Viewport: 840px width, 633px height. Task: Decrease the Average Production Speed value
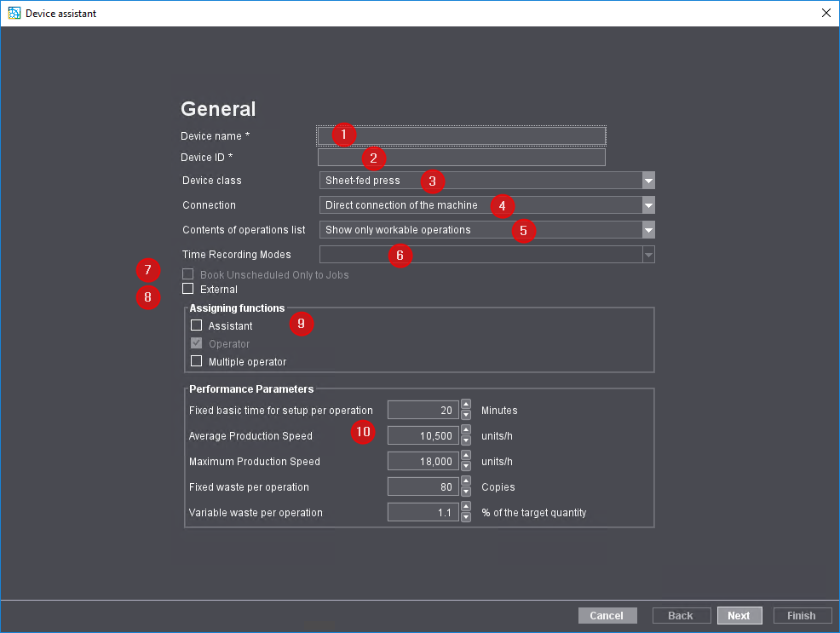click(x=465, y=440)
